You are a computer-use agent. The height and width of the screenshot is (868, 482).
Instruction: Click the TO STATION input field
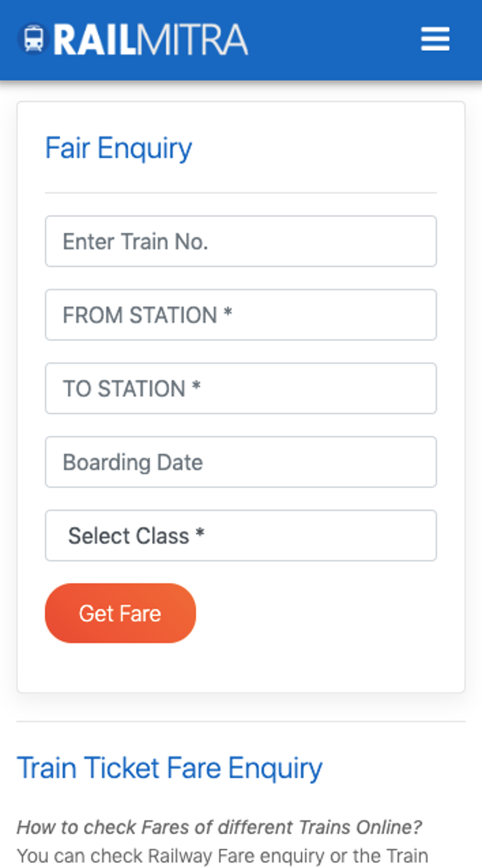pyautogui.click(x=241, y=388)
